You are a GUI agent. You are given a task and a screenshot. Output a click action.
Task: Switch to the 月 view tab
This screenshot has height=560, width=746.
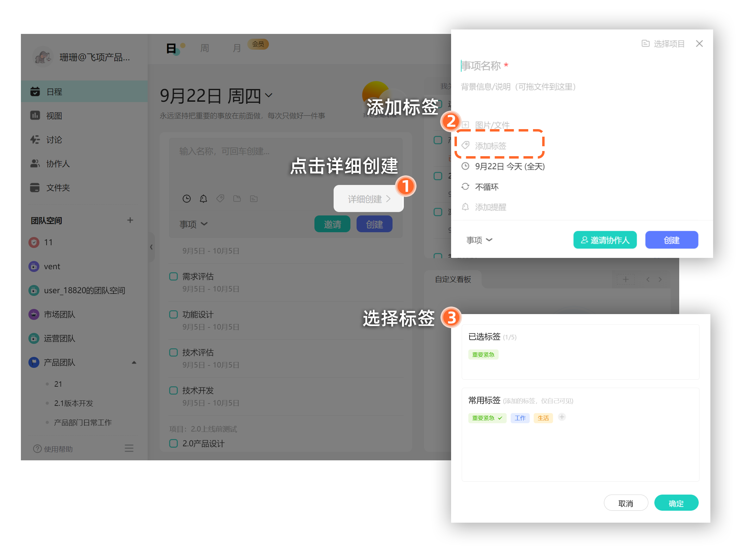[237, 48]
